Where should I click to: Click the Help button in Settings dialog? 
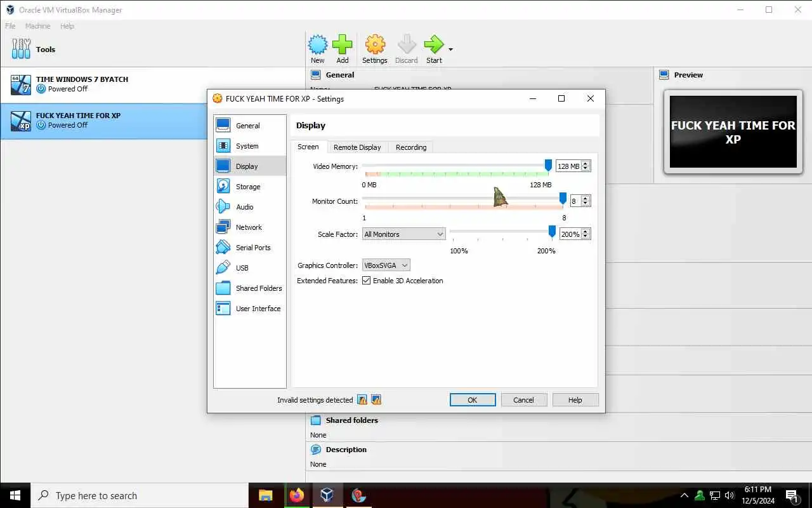(x=575, y=400)
